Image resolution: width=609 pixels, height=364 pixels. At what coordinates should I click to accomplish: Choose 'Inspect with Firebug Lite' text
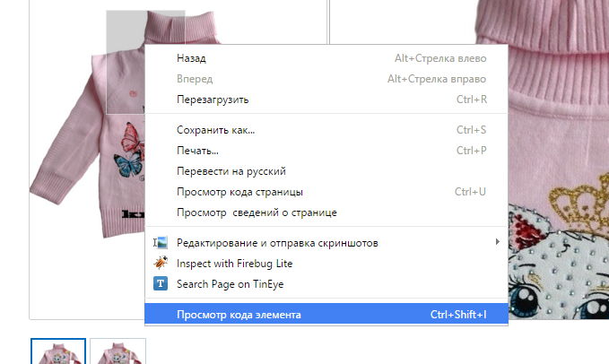(x=234, y=264)
